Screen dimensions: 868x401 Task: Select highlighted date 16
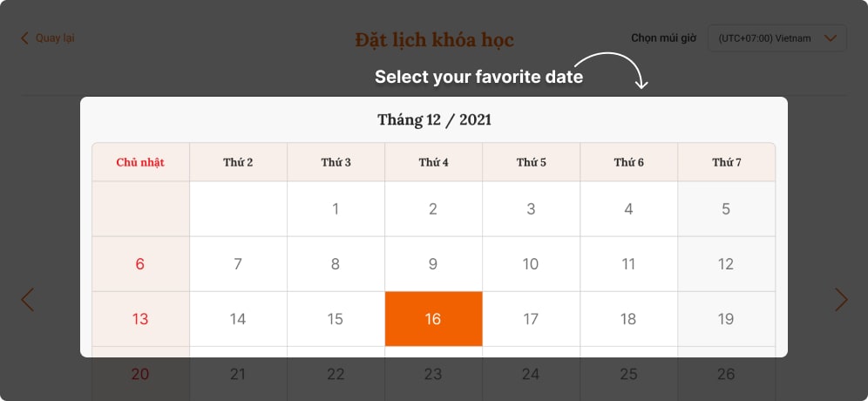tap(433, 319)
